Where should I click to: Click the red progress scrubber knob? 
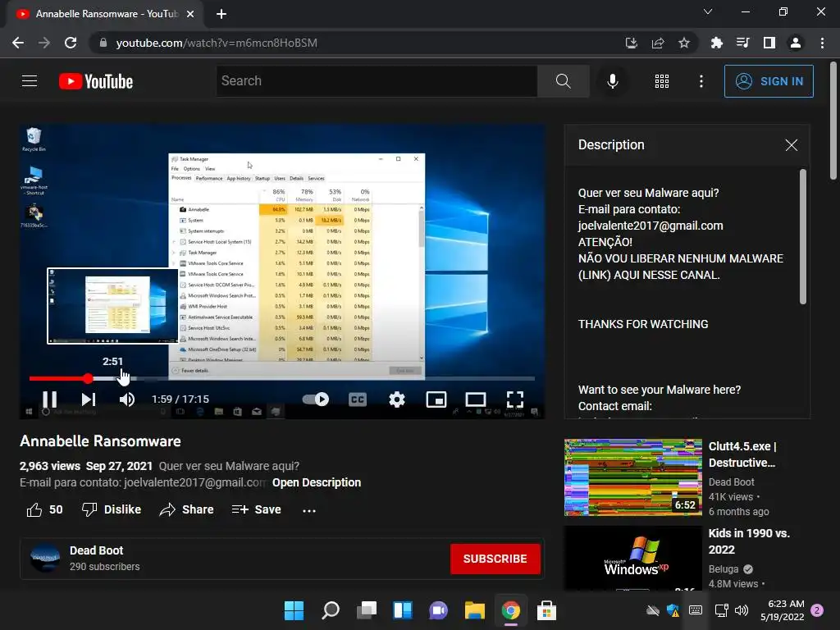(x=88, y=378)
